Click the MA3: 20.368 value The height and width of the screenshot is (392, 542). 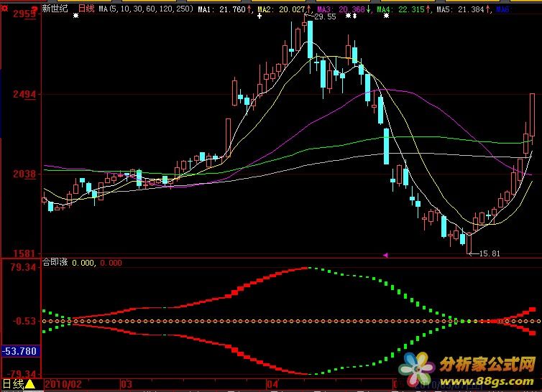[x=341, y=9]
